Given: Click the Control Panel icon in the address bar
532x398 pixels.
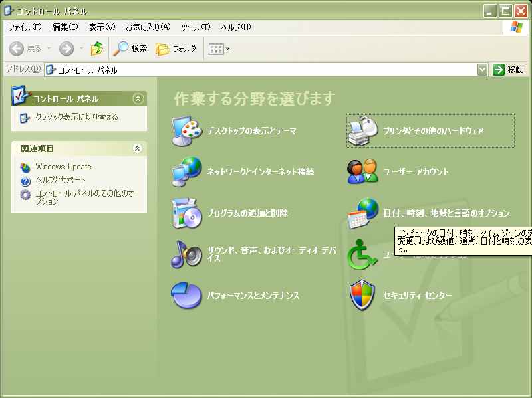Looking at the screenshot, I should (x=51, y=70).
